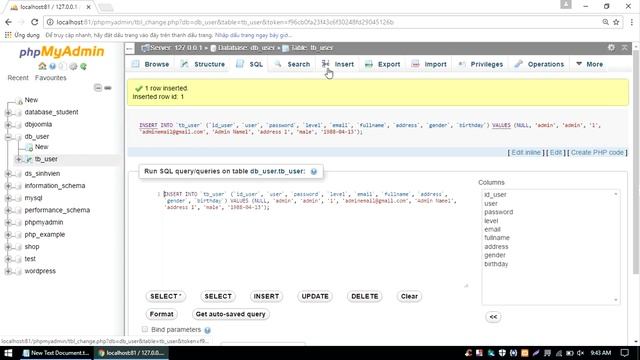Insert selected column with the << button
This screenshot has height=360, width=640.
tap(493, 317)
